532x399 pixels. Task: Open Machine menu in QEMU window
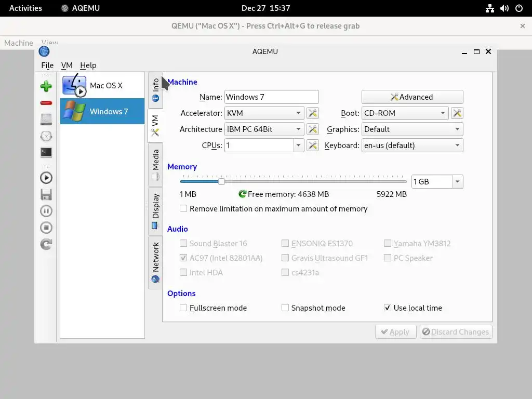pos(19,43)
